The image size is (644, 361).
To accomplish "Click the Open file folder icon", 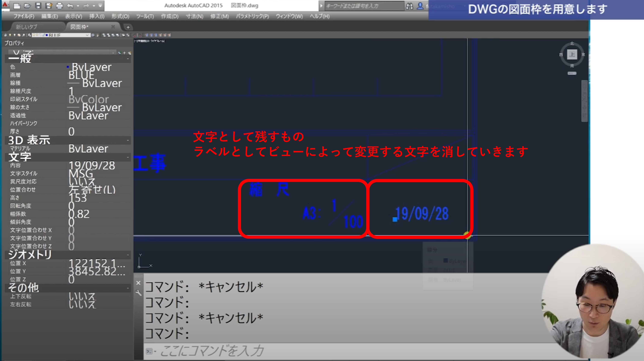I will [27, 5].
